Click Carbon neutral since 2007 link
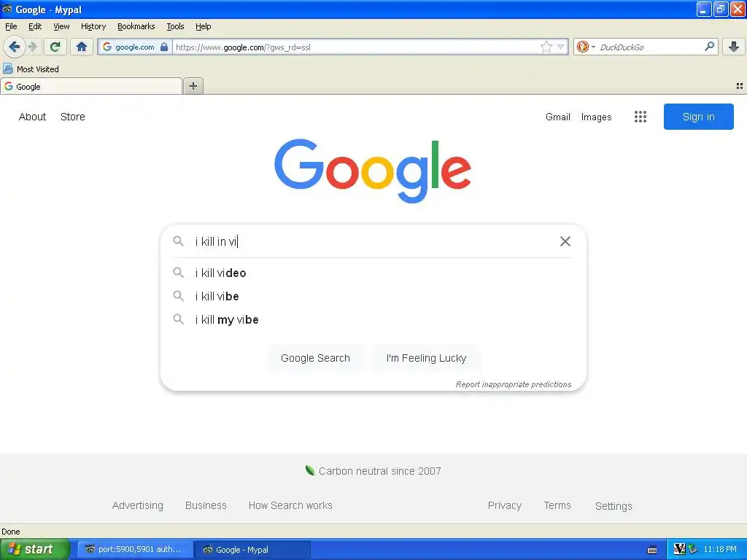Screen dimensions: 747x560 [x=379, y=471]
